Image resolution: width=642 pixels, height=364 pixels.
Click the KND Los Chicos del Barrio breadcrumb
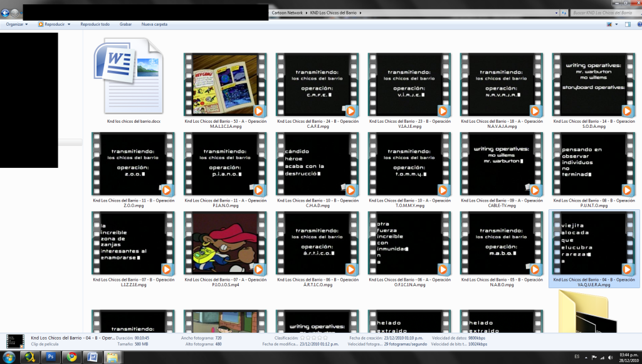tap(333, 13)
